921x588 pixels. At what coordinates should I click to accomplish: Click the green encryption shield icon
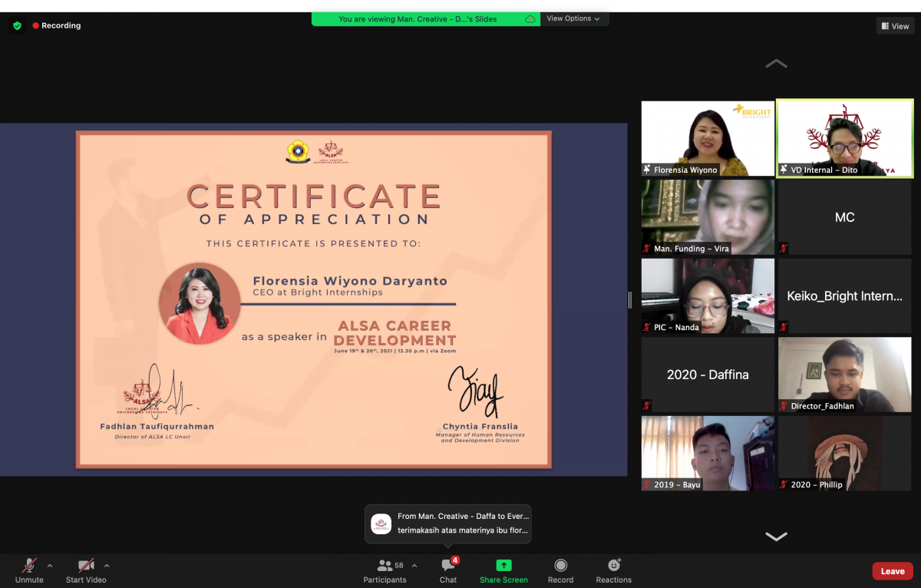coord(17,26)
